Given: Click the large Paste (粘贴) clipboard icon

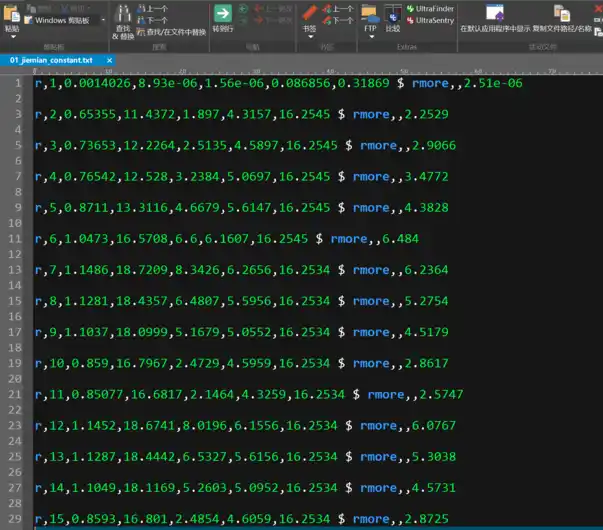Looking at the screenshot, I should pos(12,14).
